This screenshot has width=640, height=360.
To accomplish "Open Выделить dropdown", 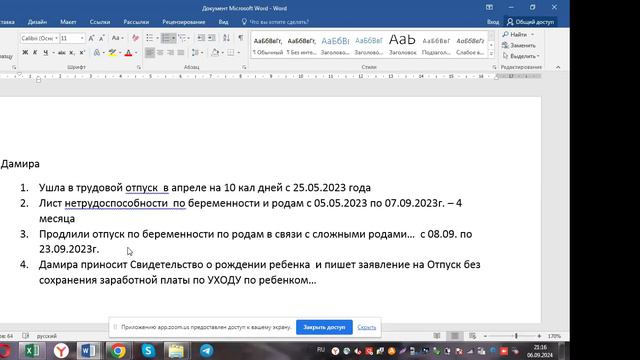I will coord(521,56).
